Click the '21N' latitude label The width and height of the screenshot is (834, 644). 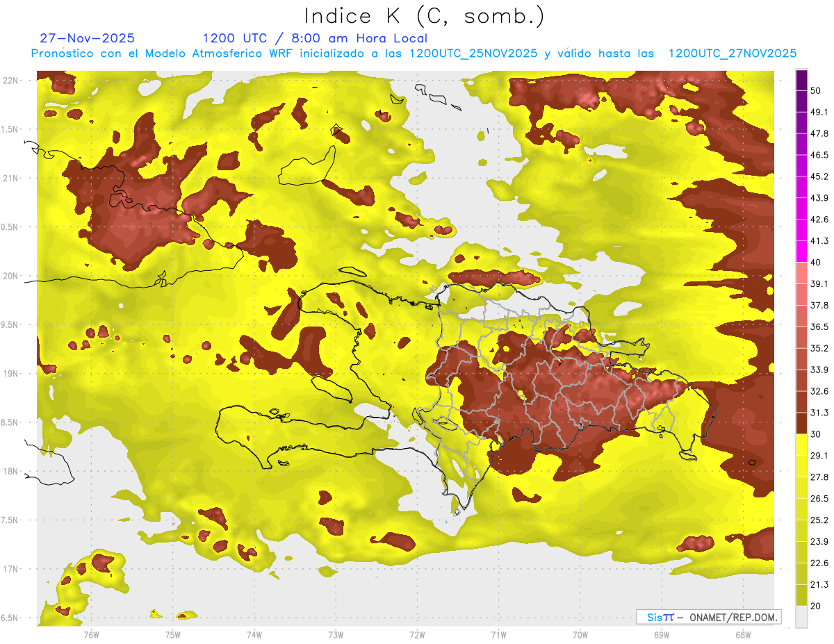coord(12,178)
